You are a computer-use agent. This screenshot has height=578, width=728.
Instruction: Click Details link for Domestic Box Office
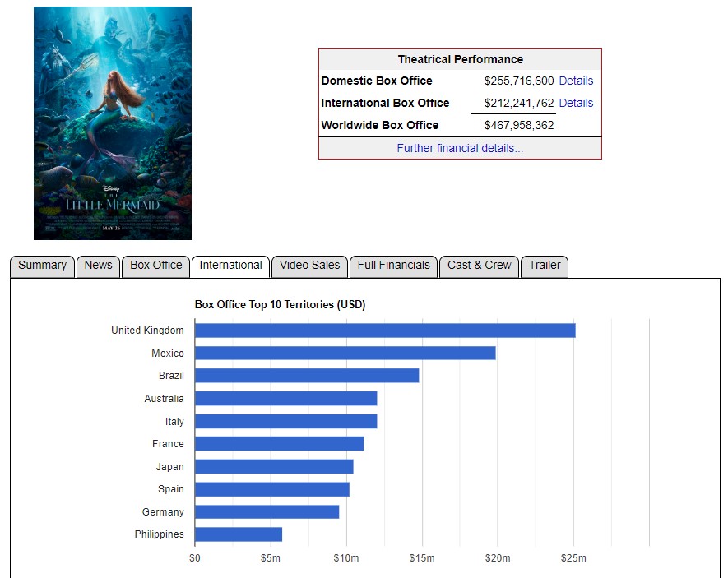576,81
